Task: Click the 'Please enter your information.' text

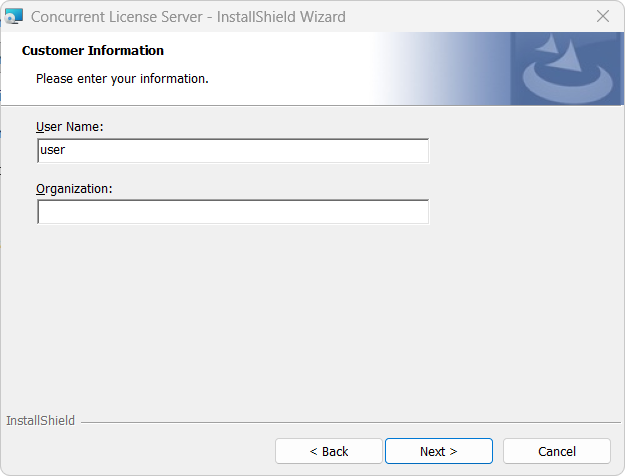Action: [122, 79]
